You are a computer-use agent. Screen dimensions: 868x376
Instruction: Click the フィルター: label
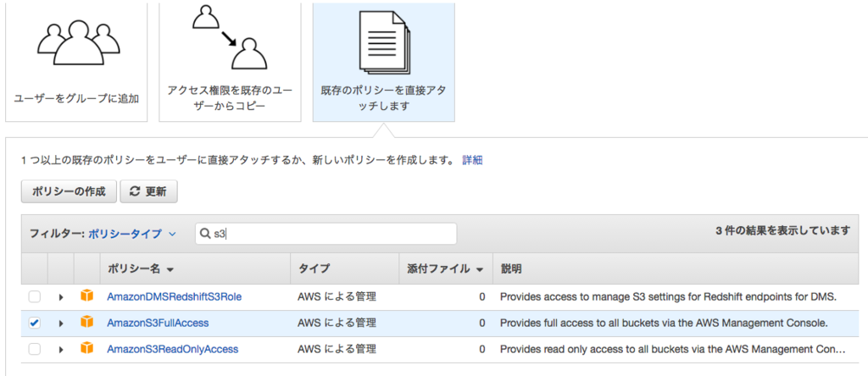point(57,234)
